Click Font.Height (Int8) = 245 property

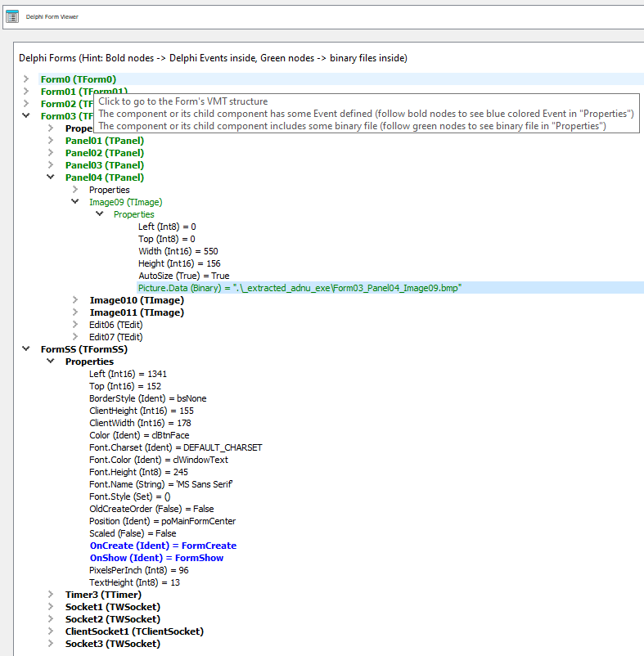[x=138, y=472]
